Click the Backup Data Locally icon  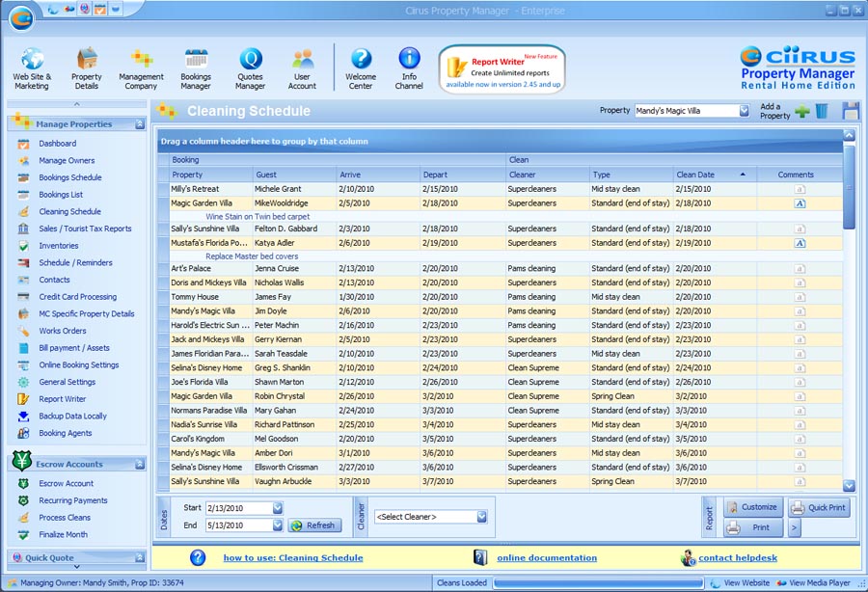[23, 417]
